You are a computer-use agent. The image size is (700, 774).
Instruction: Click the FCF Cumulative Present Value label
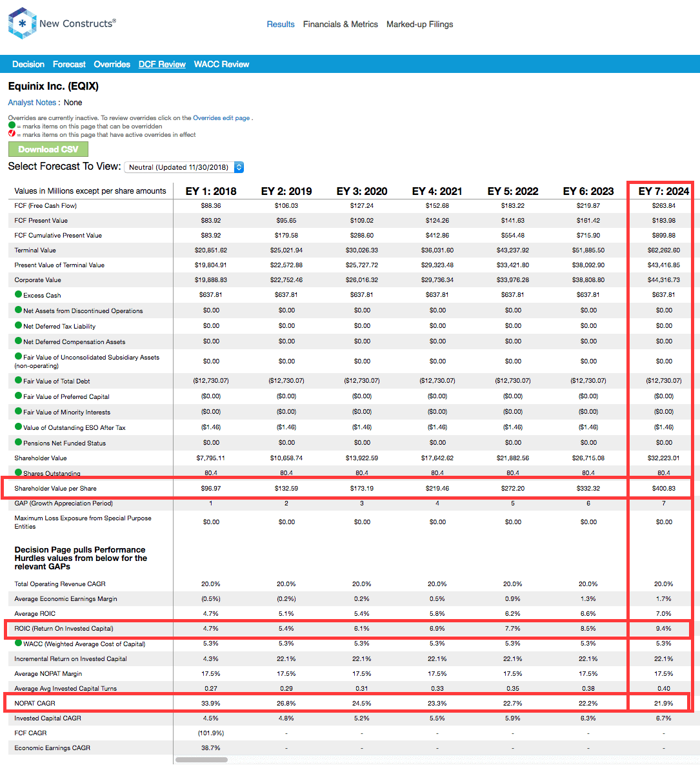57,235
